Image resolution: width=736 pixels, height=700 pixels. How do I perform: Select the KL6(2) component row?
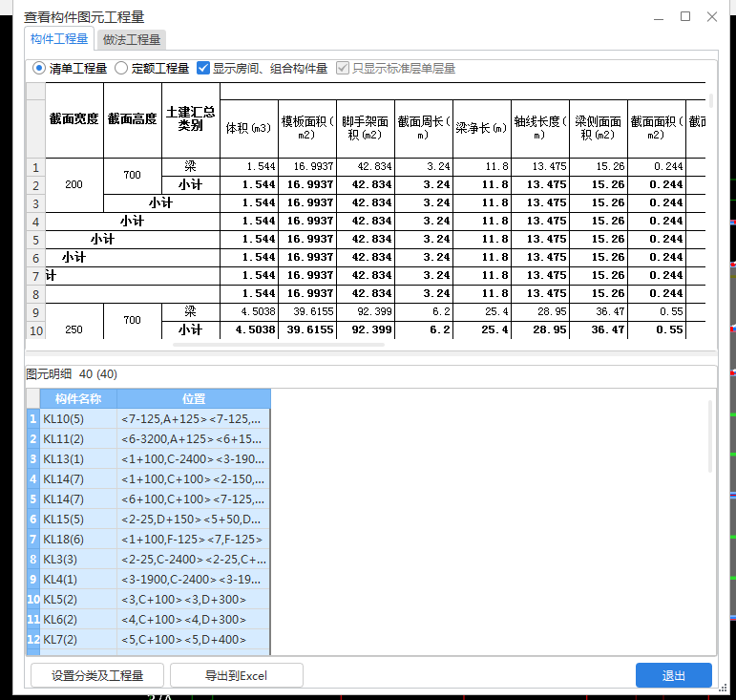pos(148,620)
